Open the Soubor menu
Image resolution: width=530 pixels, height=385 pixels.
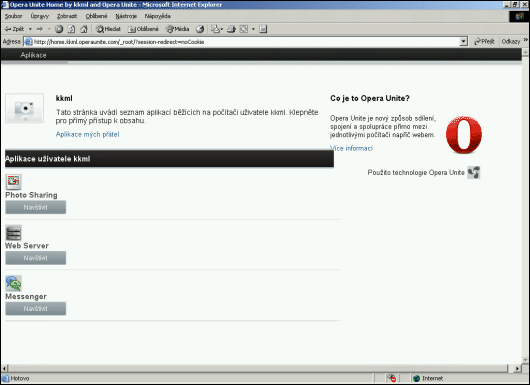(x=14, y=16)
